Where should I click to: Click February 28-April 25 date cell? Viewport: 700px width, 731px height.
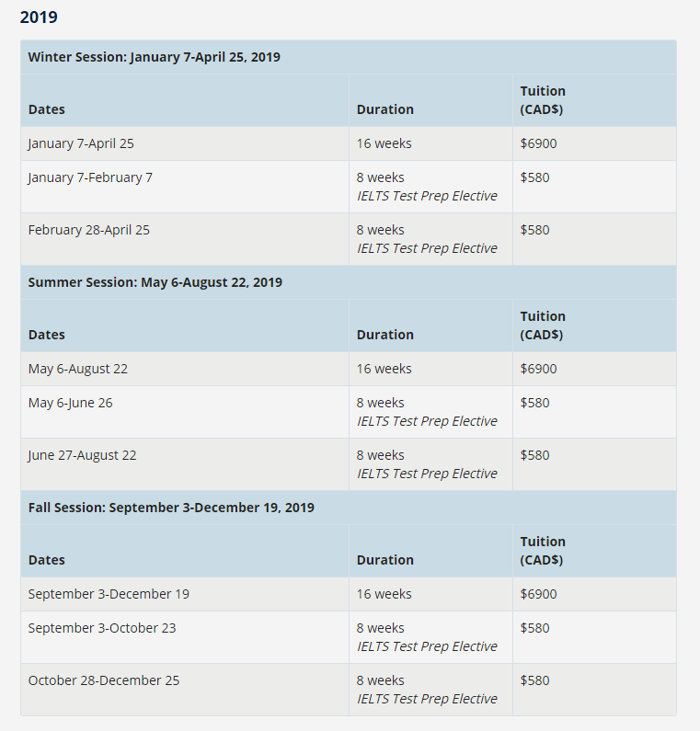[185, 239]
